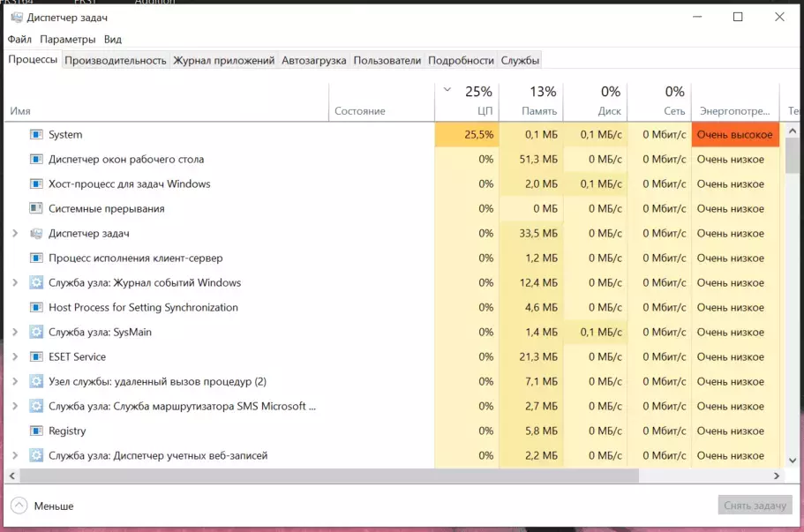804x532 pixels.
Task: Click the horizontal scrollbar left arrow
Action: (11, 476)
